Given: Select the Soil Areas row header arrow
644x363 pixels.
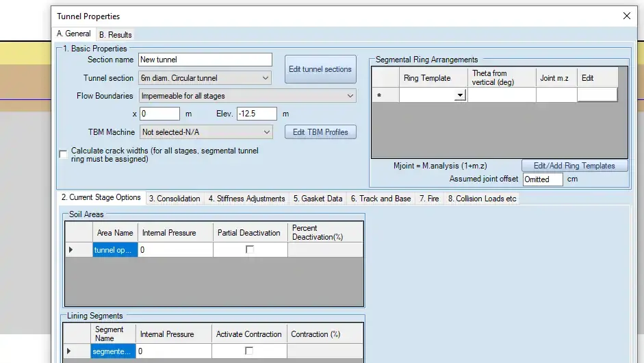Looking at the screenshot, I should [79, 250].
